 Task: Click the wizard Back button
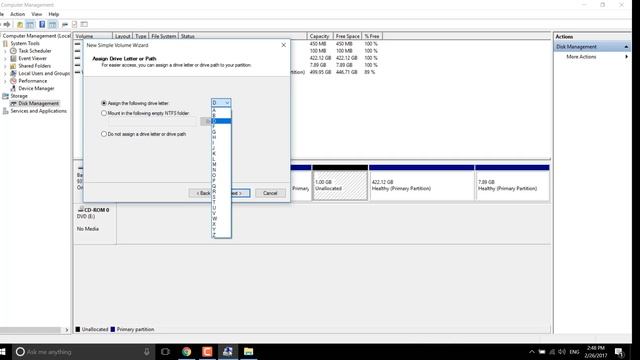pos(200,193)
